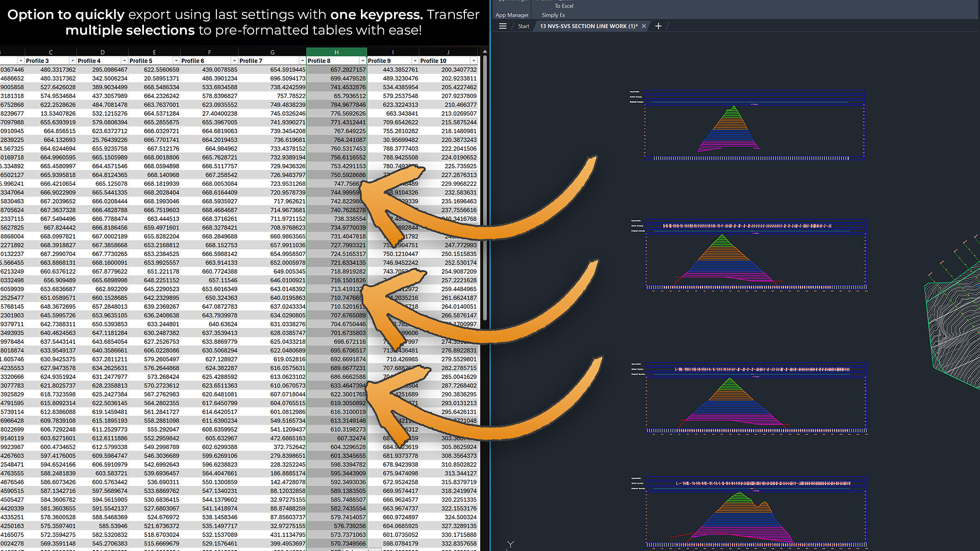
Task: Click the plus icon for new drawing
Action: pyautogui.click(x=658, y=26)
